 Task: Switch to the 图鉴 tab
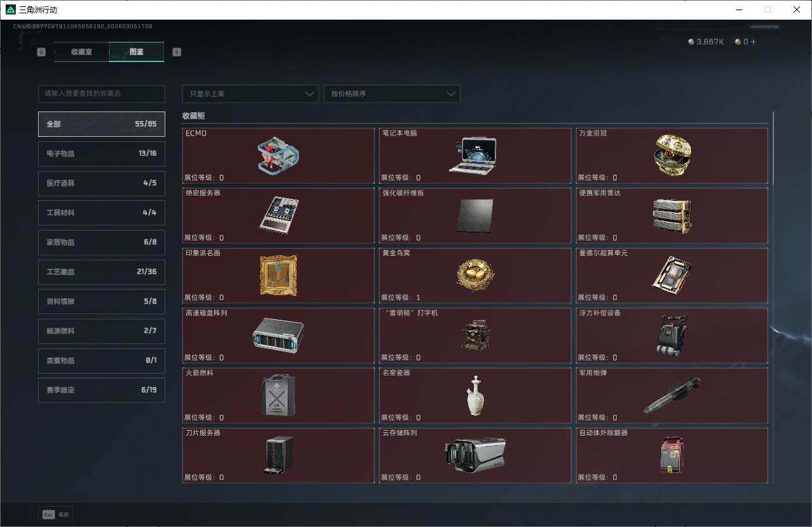click(136, 52)
